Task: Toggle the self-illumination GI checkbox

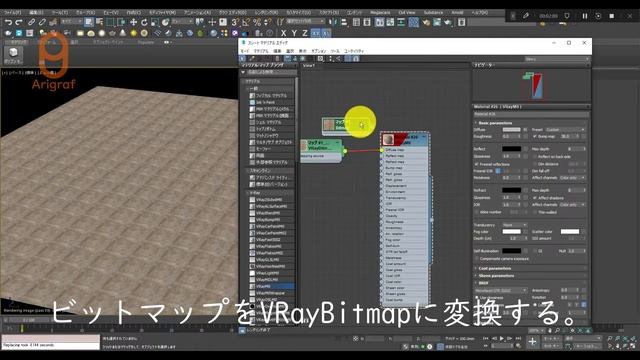Action: [x=535, y=251]
